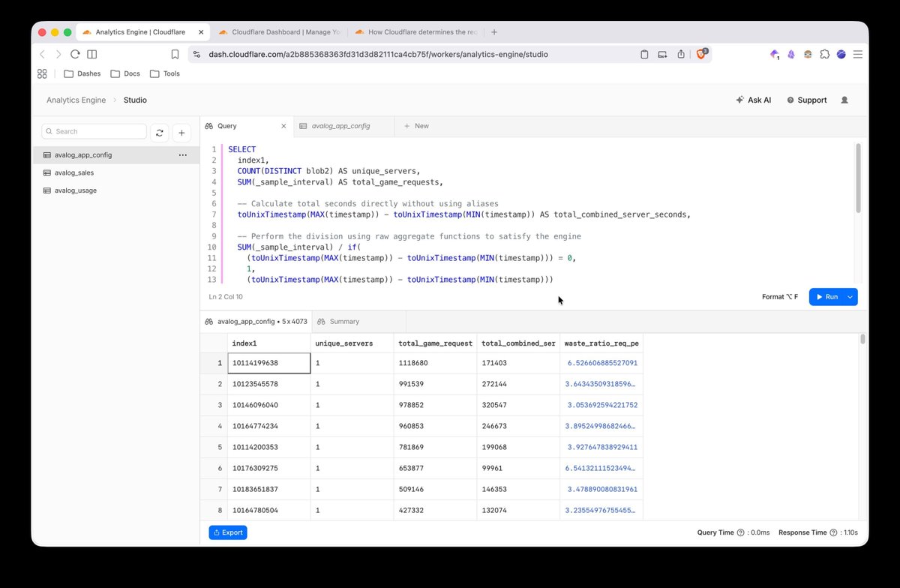
Task: Sort by the index1 column header
Action: (268, 343)
